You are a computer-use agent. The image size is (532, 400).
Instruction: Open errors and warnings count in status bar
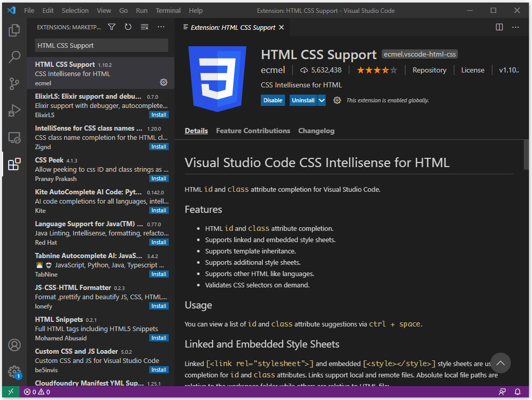(x=37, y=392)
